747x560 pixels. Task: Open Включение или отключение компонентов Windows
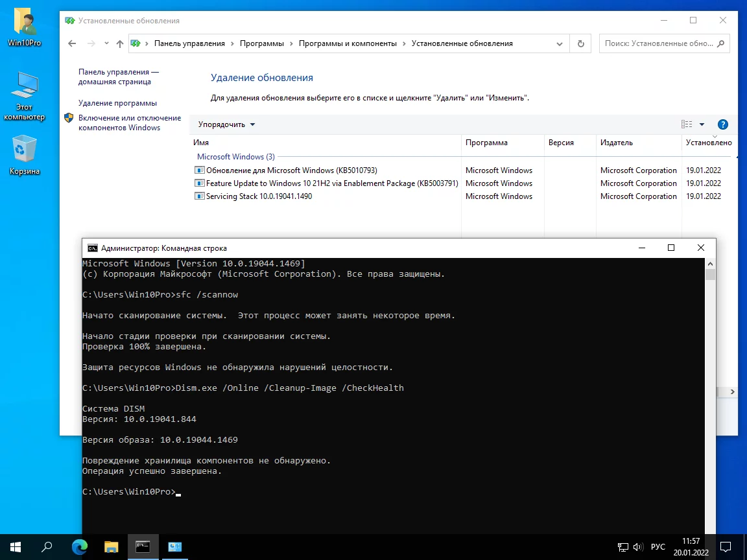click(129, 122)
